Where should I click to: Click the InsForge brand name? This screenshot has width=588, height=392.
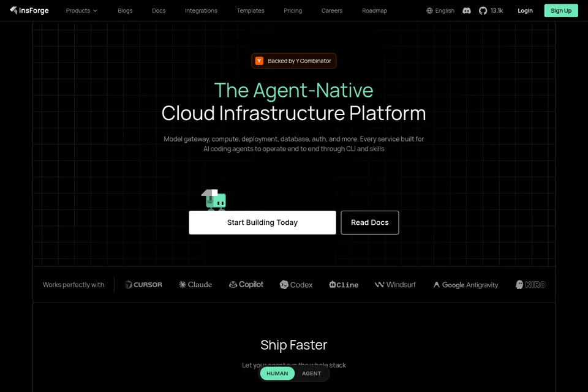pos(34,10)
